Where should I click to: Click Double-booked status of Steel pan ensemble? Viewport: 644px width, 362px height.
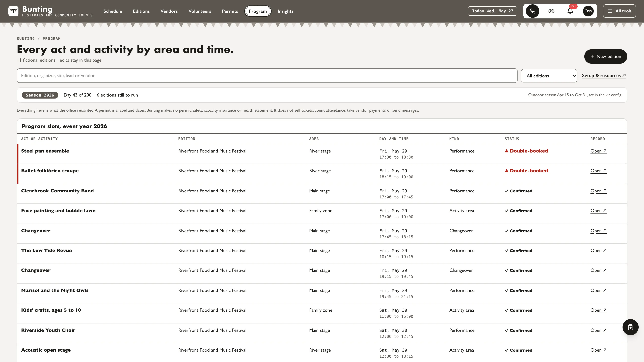coord(526,151)
